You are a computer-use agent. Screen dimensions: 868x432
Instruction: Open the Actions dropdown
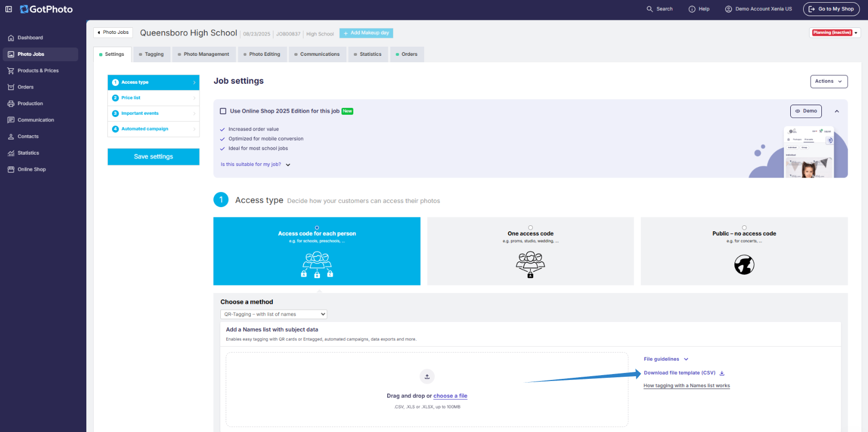pyautogui.click(x=829, y=82)
